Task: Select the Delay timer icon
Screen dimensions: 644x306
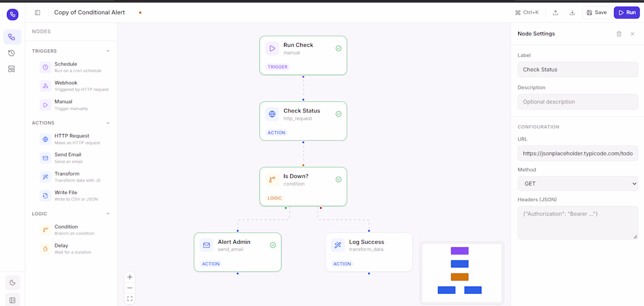Action: pos(46,249)
